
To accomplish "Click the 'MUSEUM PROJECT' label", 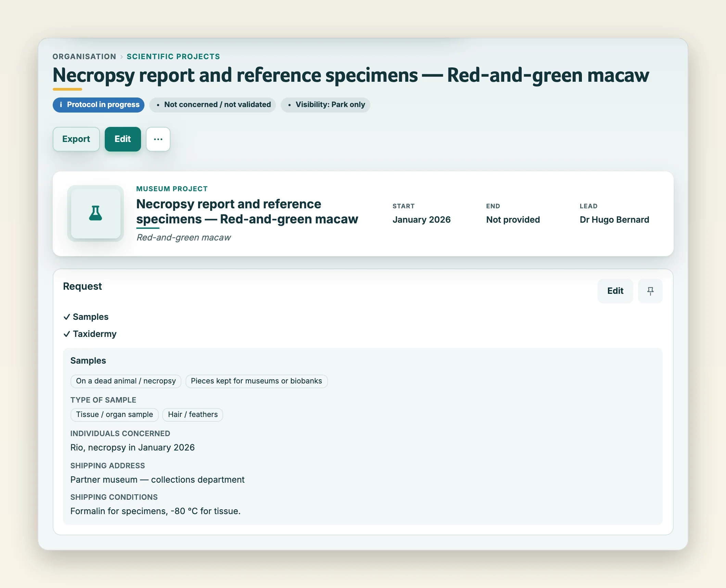I will coord(172,189).
